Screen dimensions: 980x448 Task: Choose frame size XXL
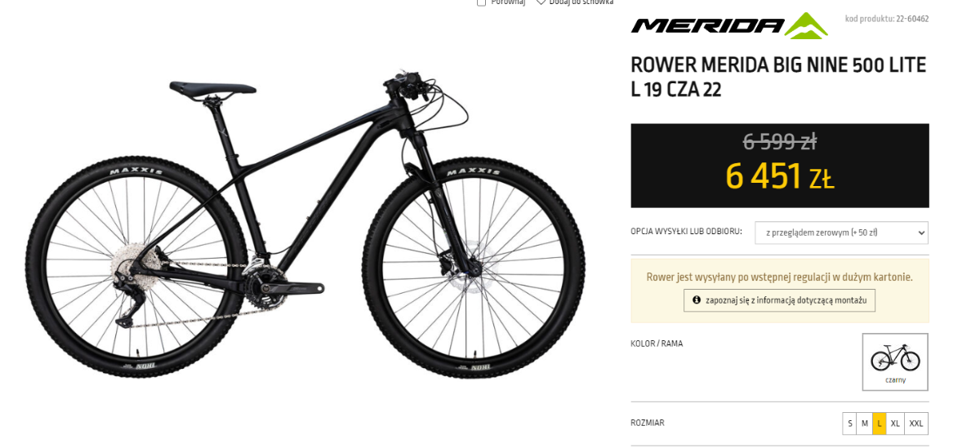click(916, 424)
